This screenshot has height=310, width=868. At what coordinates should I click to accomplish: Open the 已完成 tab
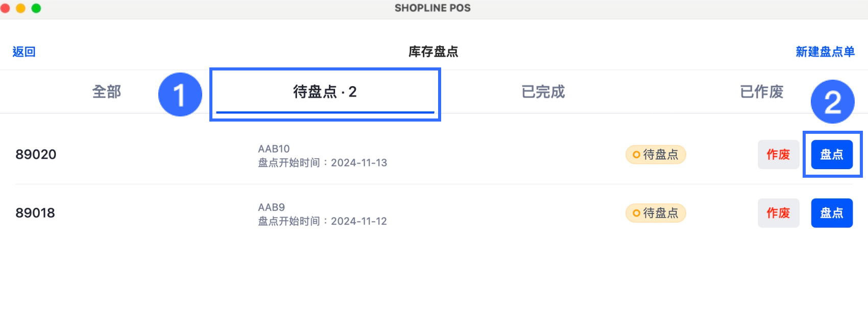[543, 92]
